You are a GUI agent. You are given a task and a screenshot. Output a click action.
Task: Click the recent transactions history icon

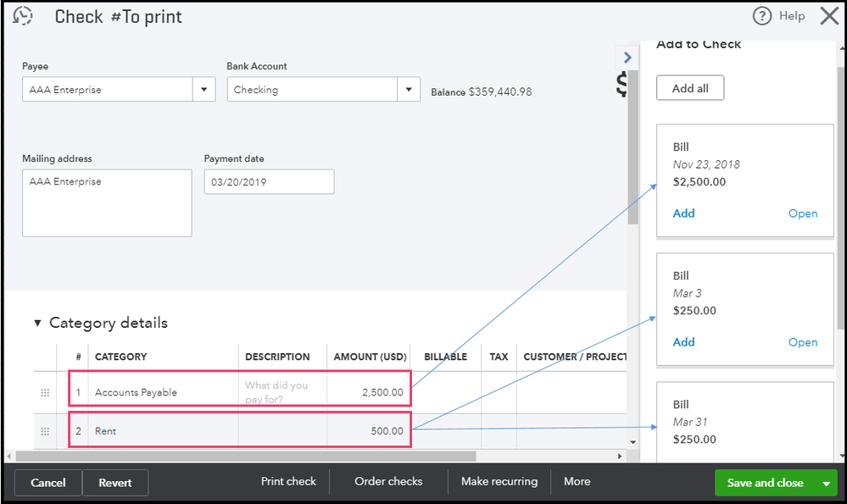tap(24, 16)
